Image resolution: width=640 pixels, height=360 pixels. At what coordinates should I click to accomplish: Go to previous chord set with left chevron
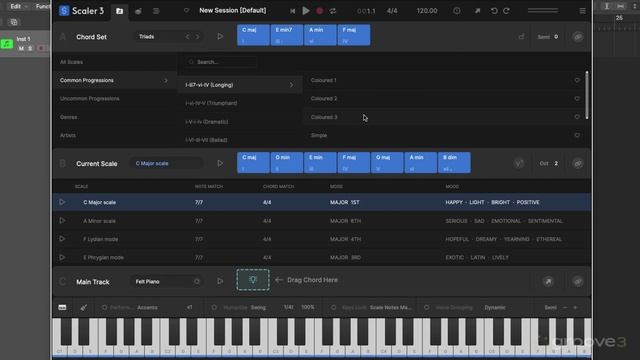pyautogui.click(x=187, y=37)
